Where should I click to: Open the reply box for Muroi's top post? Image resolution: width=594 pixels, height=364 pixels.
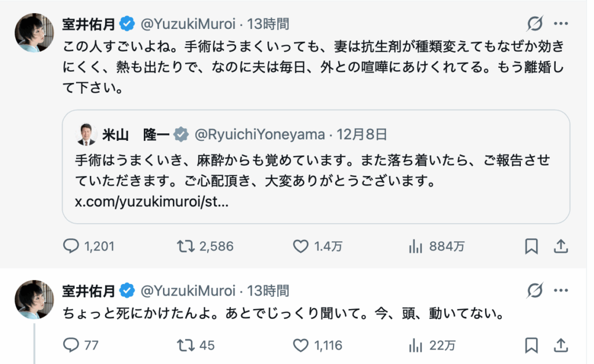pos(72,246)
